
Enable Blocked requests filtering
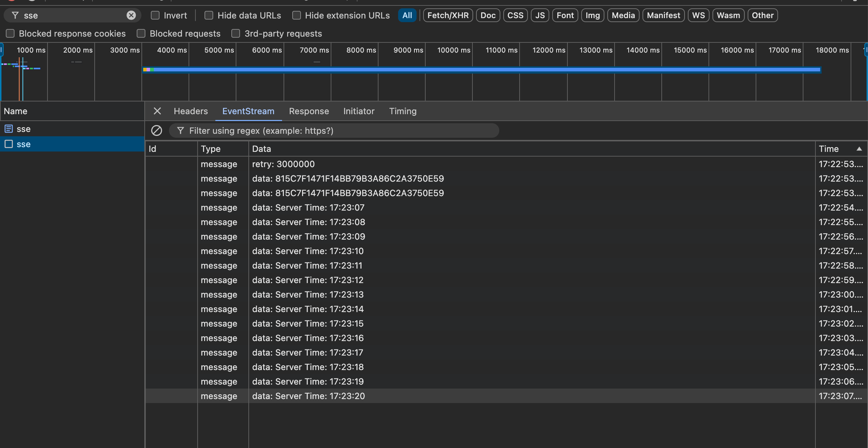point(141,33)
